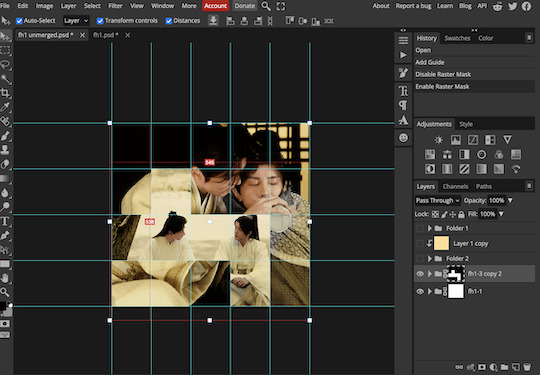Click the Donate button
Screen dimensions: 540x375
click(x=245, y=6)
